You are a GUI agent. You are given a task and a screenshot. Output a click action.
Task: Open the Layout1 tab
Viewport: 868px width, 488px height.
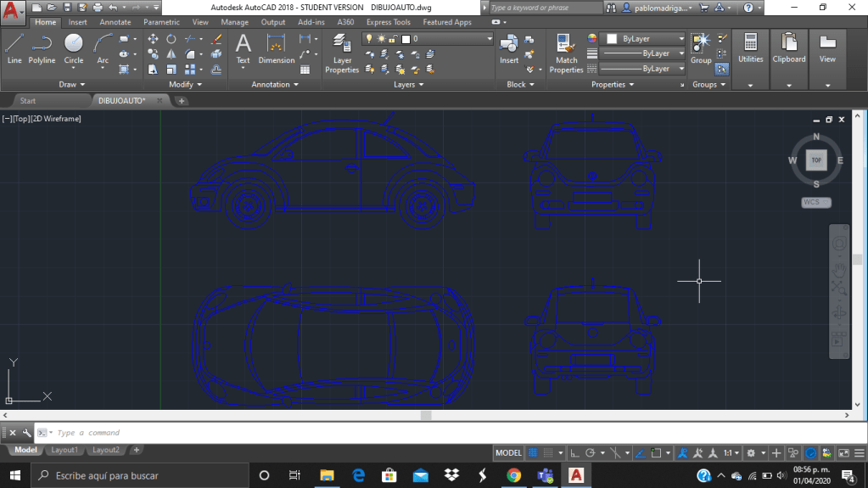click(64, 450)
